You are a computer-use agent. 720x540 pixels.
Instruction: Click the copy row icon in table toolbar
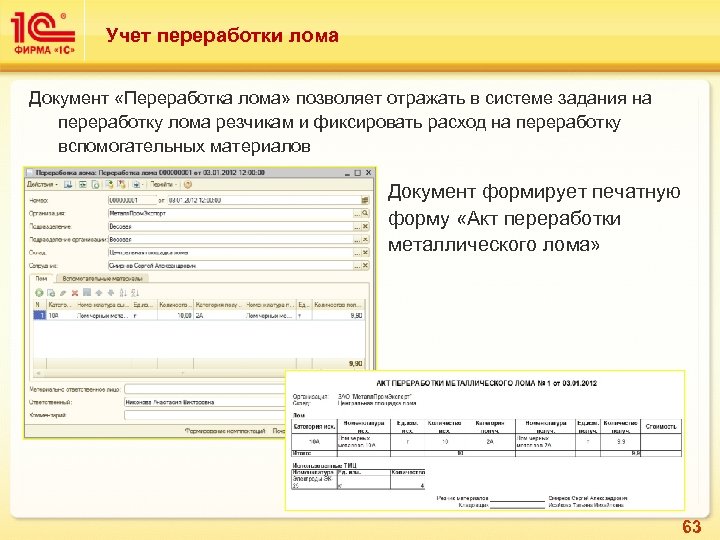click(51, 292)
